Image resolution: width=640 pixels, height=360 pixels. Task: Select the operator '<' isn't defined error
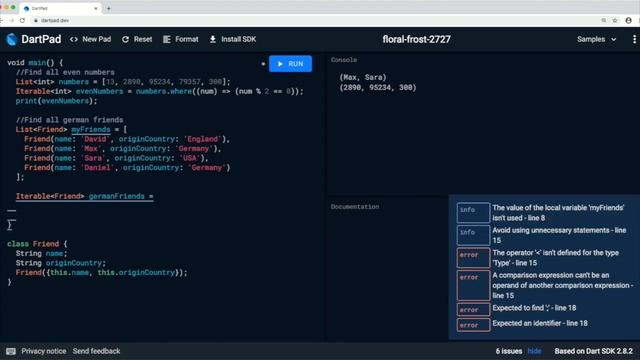pyautogui.click(x=544, y=258)
